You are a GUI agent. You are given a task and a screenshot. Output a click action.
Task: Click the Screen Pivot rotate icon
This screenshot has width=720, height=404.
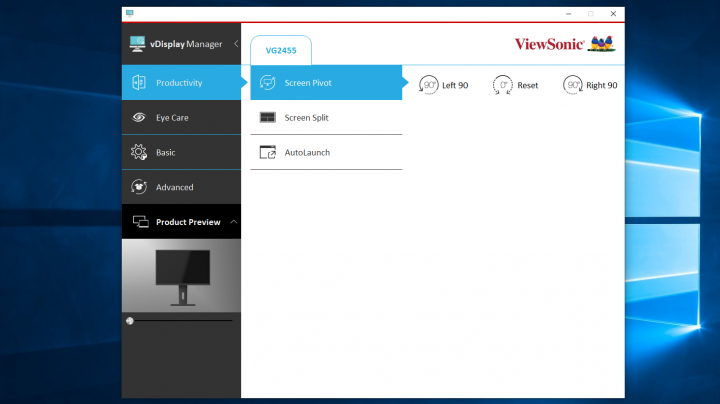click(x=268, y=83)
